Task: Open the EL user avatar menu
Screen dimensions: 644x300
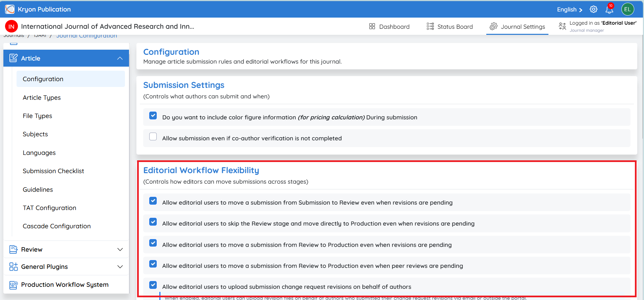Action: [627, 9]
